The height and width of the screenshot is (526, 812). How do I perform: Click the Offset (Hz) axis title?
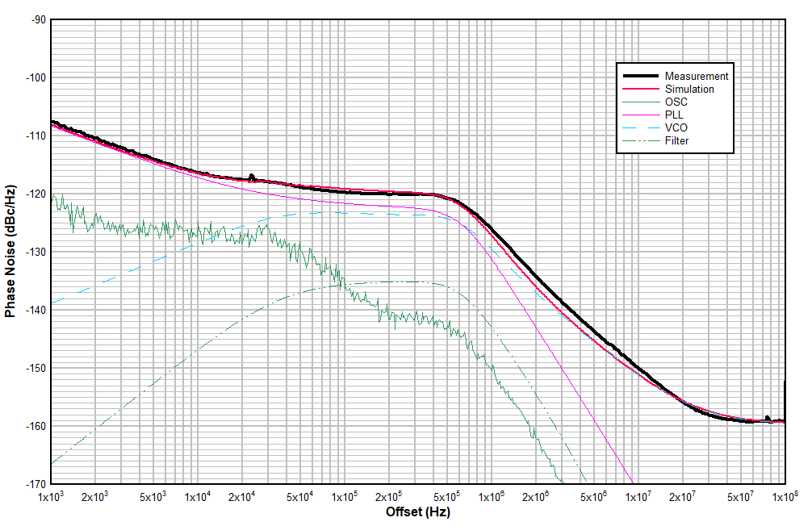[420, 511]
